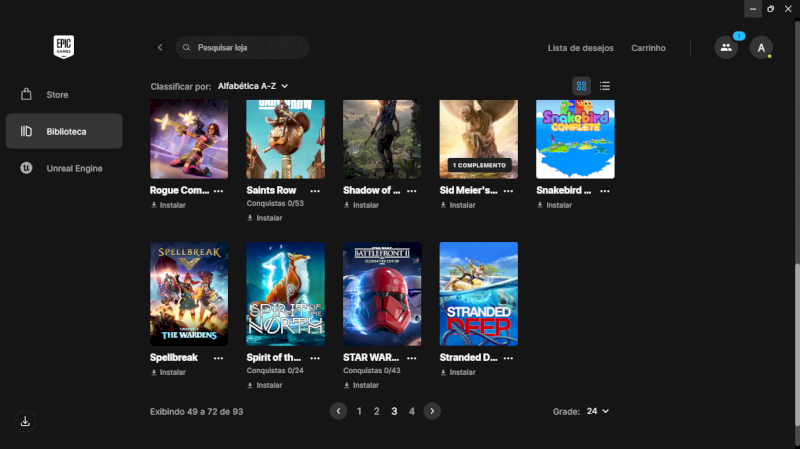This screenshot has height=449, width=800.
Task: Click Conquistas 0/43 under STAR WARS
Action: [371, 370]
